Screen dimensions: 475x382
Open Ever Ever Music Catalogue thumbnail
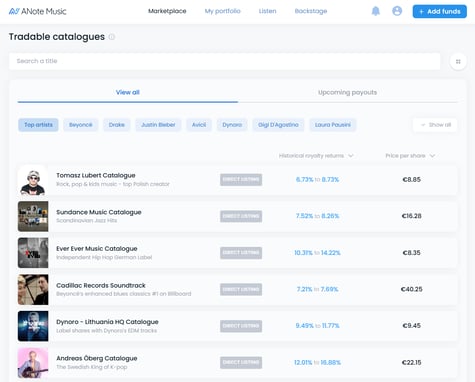tap(33, 253)
